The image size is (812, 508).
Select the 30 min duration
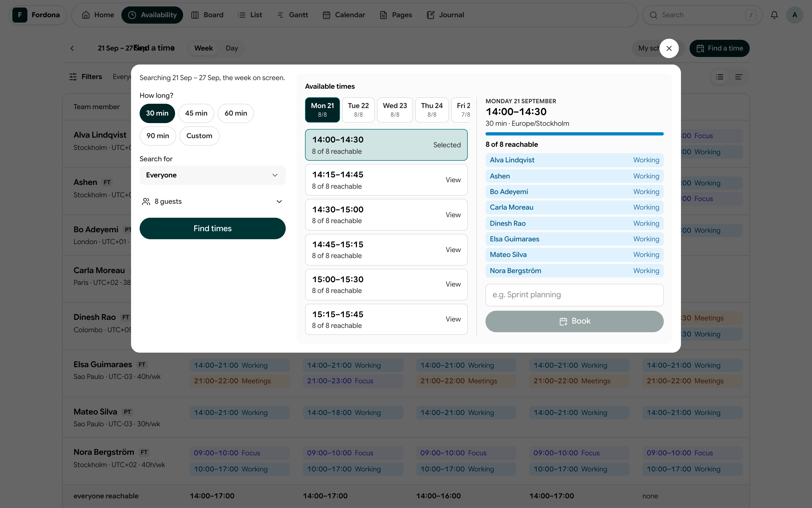tap(157, 113)
